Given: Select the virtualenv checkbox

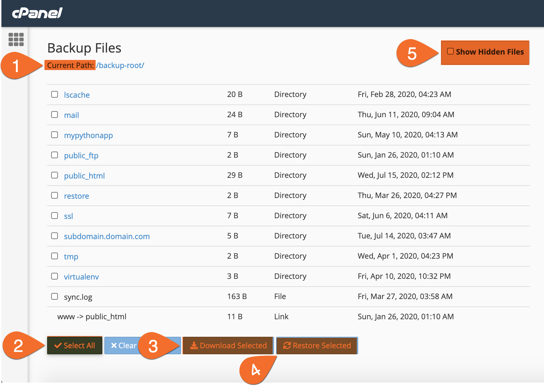Looking at the screenshot, I should (x=54, y=276).
